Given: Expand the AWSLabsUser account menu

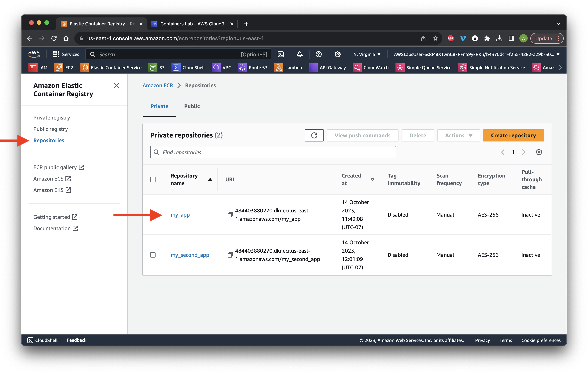Looking at the screenshot, I should coord(476,54).
